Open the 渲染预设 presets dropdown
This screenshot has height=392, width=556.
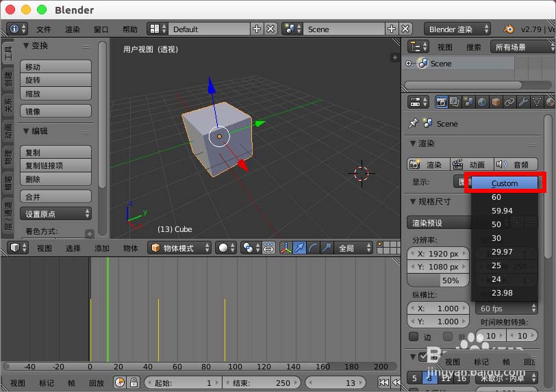pos(439,222)
